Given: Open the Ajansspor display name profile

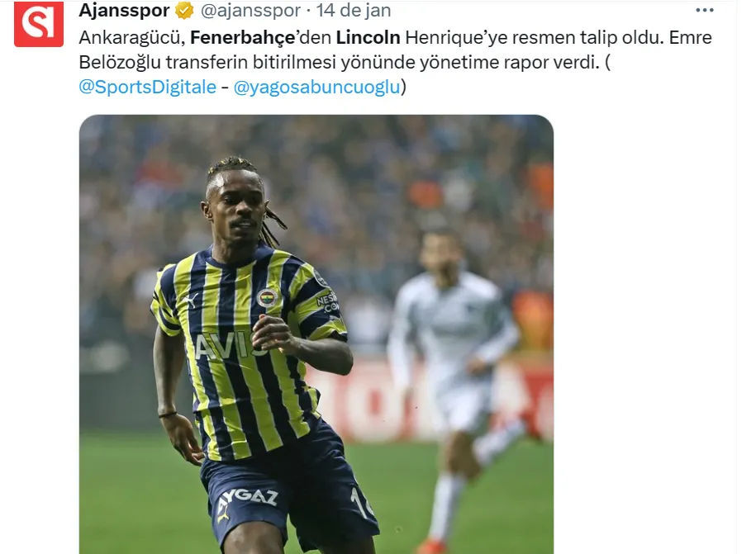Looking at the screenshot, I should 125,10.
